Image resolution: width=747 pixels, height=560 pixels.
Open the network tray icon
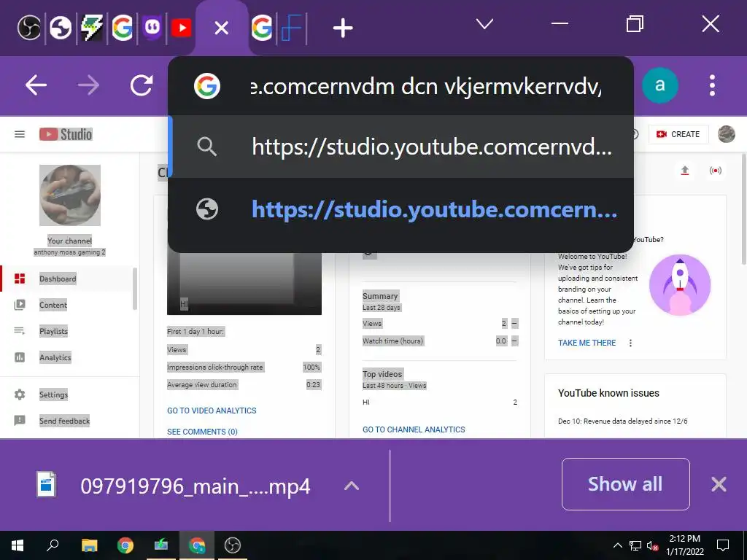coord(635,545)
